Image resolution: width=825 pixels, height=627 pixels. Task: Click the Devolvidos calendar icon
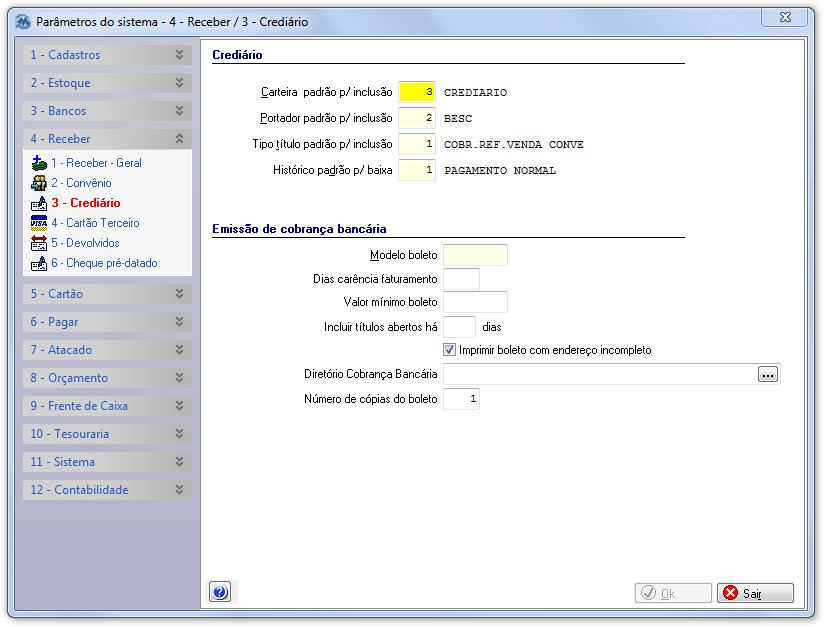pos(39,243)
